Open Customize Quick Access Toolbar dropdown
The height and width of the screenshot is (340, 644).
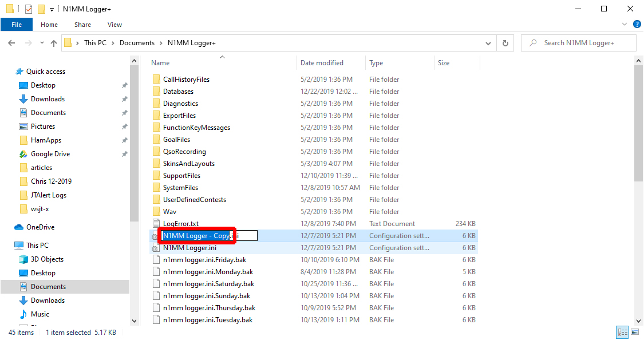pyautogui.click(x=52, y=9)
